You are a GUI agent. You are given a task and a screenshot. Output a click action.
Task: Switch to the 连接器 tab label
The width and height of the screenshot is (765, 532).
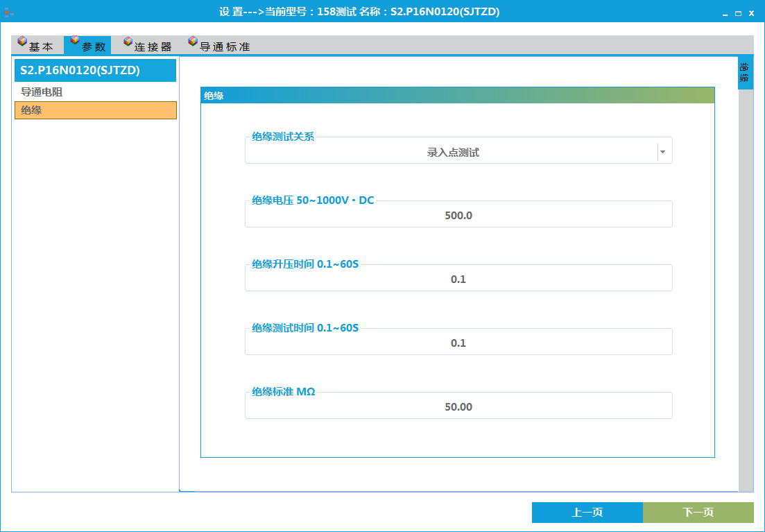pos(153,47)
